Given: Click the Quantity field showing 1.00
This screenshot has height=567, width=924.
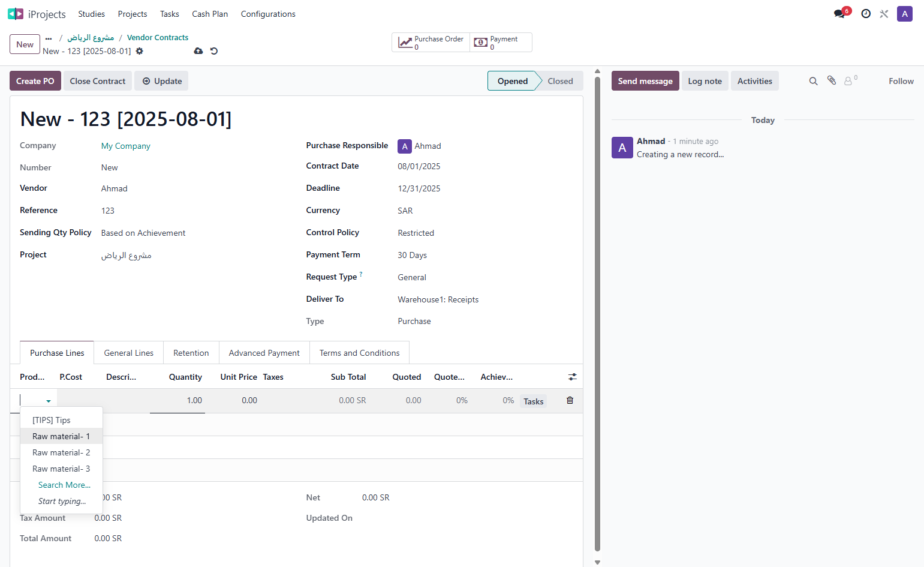Looking at the screenshot, I should click(177, 400).
